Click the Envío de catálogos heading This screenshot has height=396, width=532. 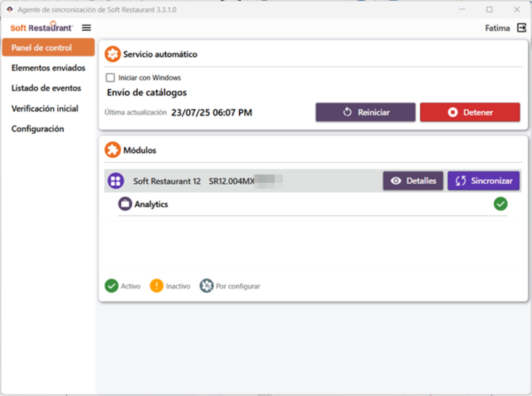[147, 93]
